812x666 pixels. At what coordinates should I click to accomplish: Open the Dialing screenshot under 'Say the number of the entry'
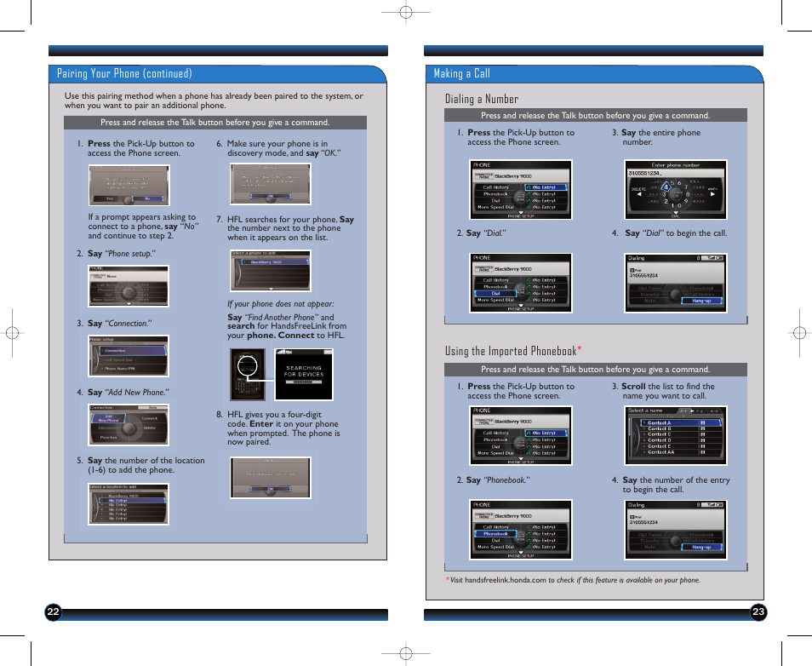[x=676, y=530]
